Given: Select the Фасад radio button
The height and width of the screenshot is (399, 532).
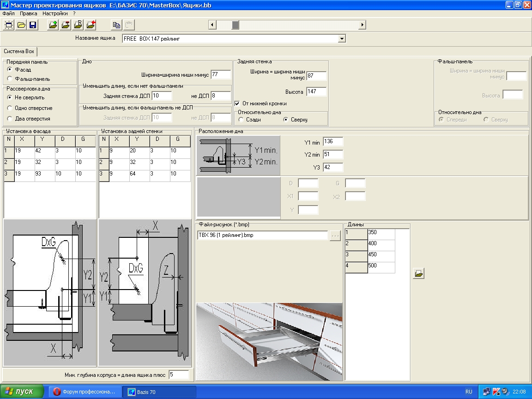Looking at the screenshot, I should pyautogui.click(x=10, y=69).
